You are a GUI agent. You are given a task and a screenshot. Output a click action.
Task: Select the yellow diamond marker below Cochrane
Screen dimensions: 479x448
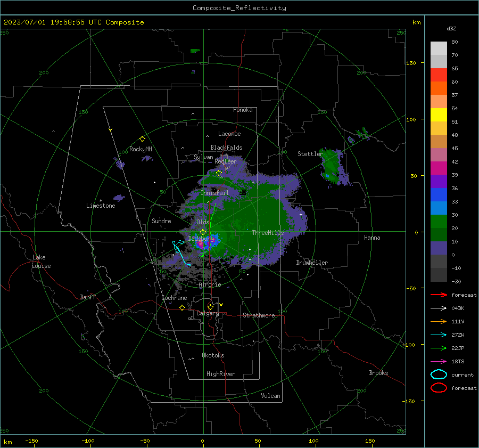[x=182, y=308]
